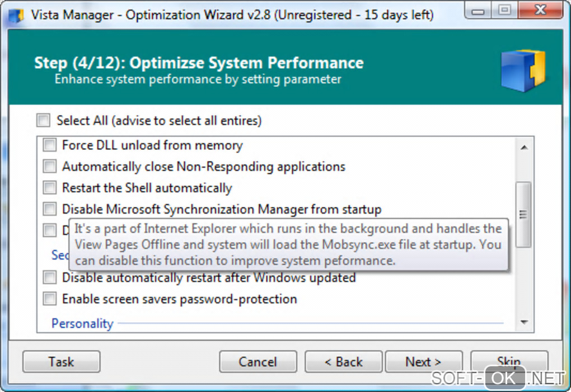Screen dimensions: 571x392
Task: Toggle Automatically close Non-Responding applications
Action: [x=50, y=167]
